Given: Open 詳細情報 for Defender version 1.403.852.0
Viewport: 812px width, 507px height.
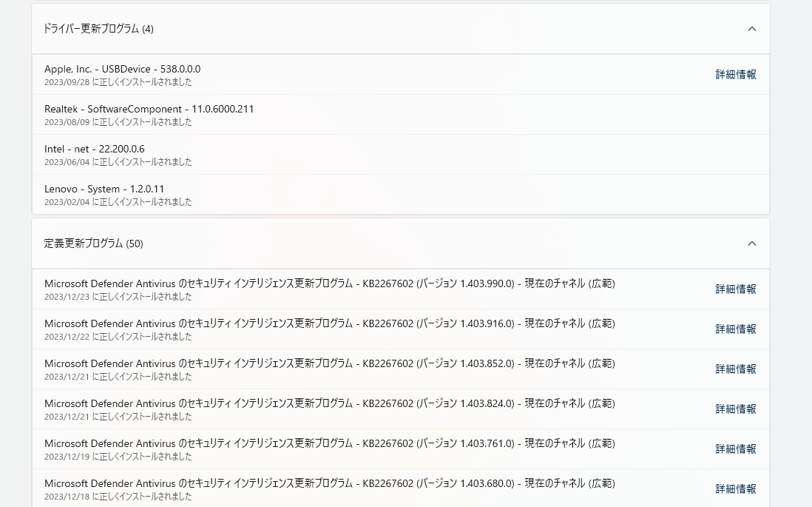Looking at the screenshot, I should (x=736, y=369).
